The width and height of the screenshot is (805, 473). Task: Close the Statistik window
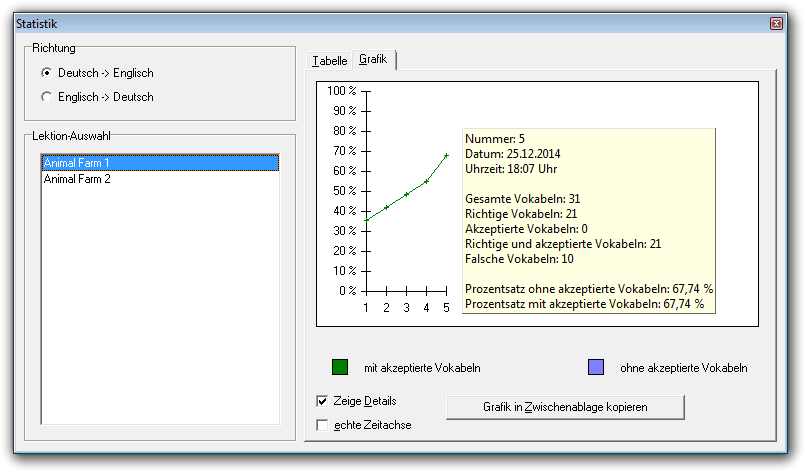(775, 23)
